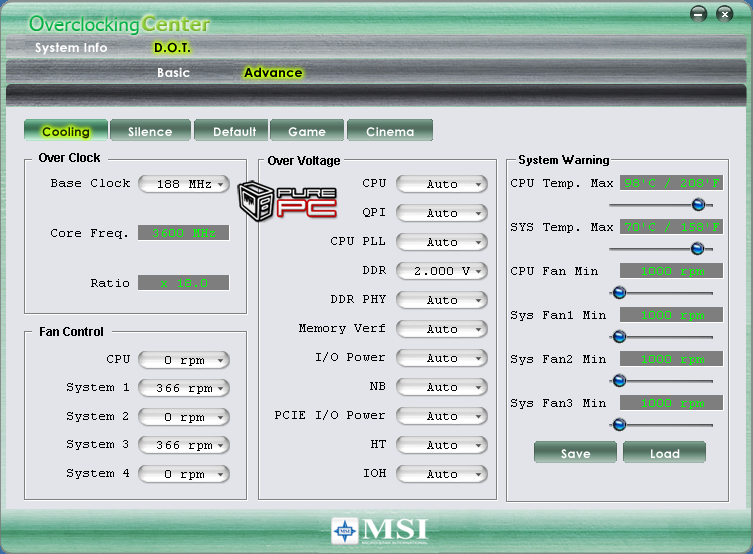Select the Cooling profile tab
The height and width of the screenshot is (554, 753).
click(66, 131)
